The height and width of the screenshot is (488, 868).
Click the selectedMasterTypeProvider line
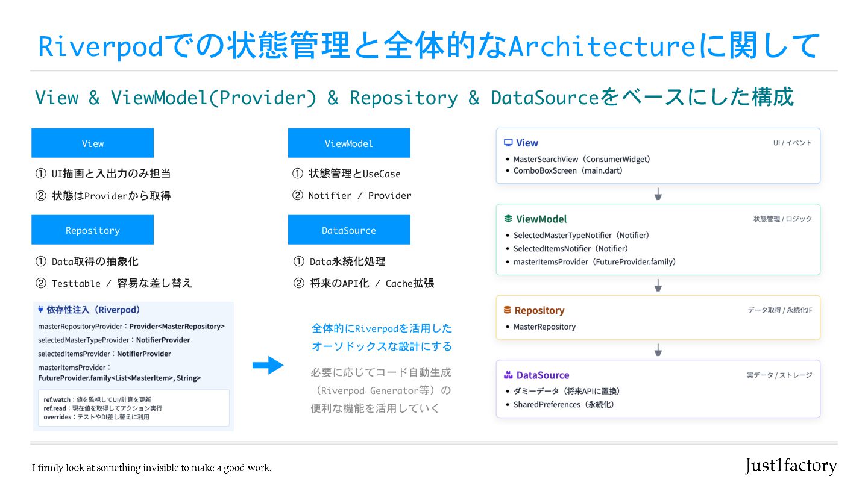pos(114,340)
